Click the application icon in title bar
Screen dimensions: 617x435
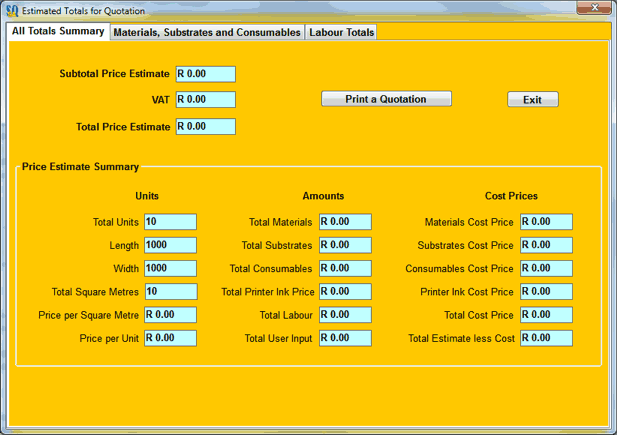tap(13, 11)
